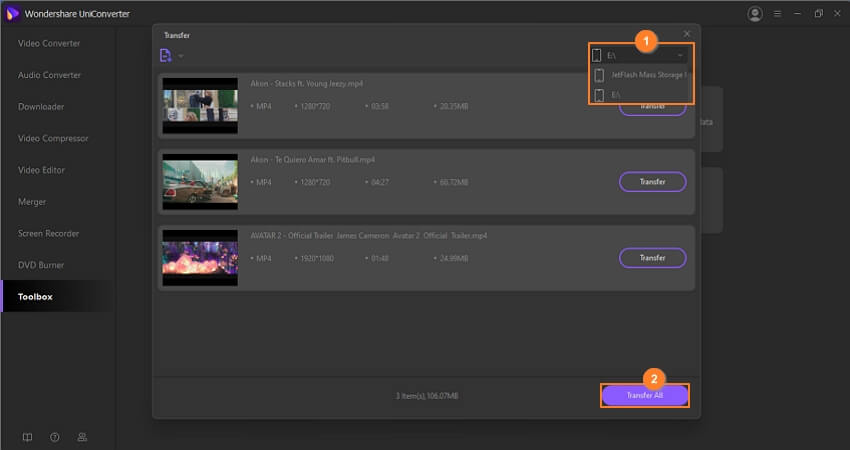The width and height of the screenshot is (850, 450).
Task: Open Video Compressor section
Action: tap(53, 138)
